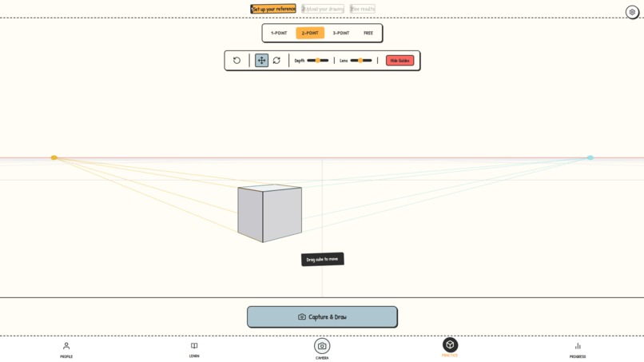644x362 pixels.
Task: Adjust the Lens slider
Action: click(x=361, y=61)
